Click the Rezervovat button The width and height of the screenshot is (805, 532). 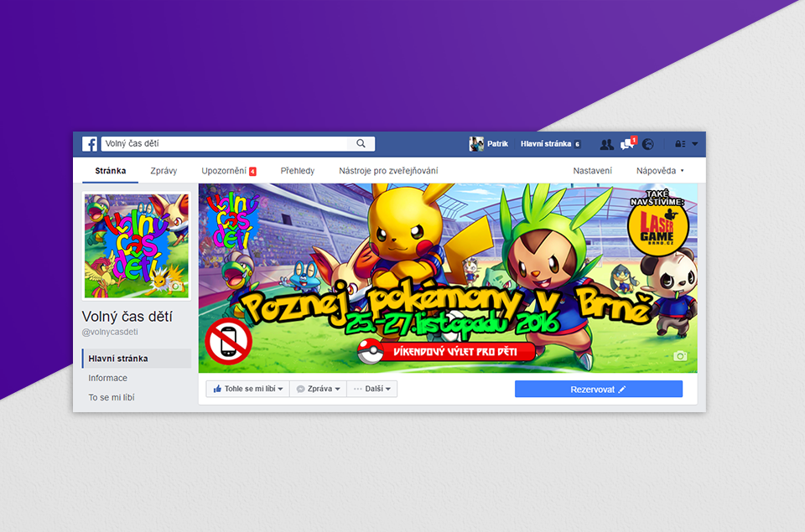tap(599, 389)
